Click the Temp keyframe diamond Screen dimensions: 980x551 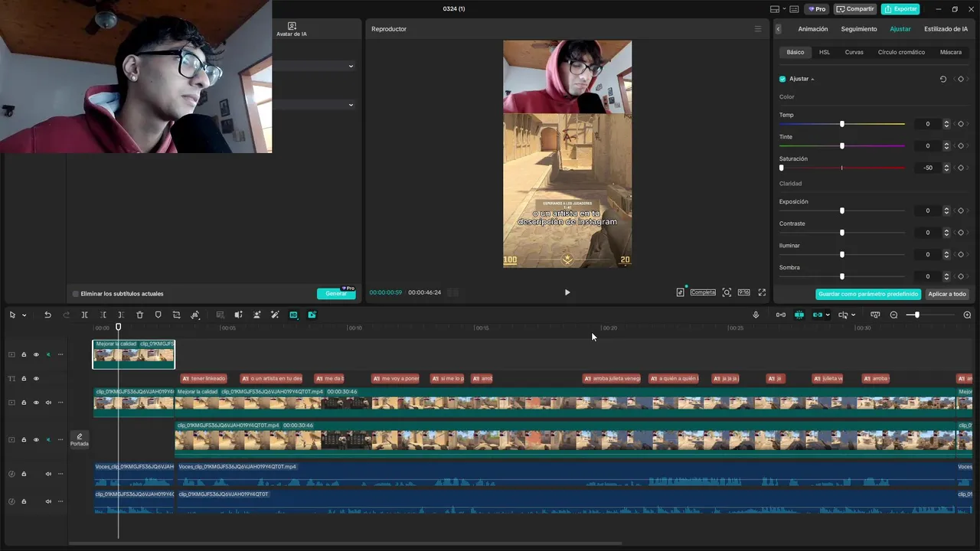pos(960,124)
